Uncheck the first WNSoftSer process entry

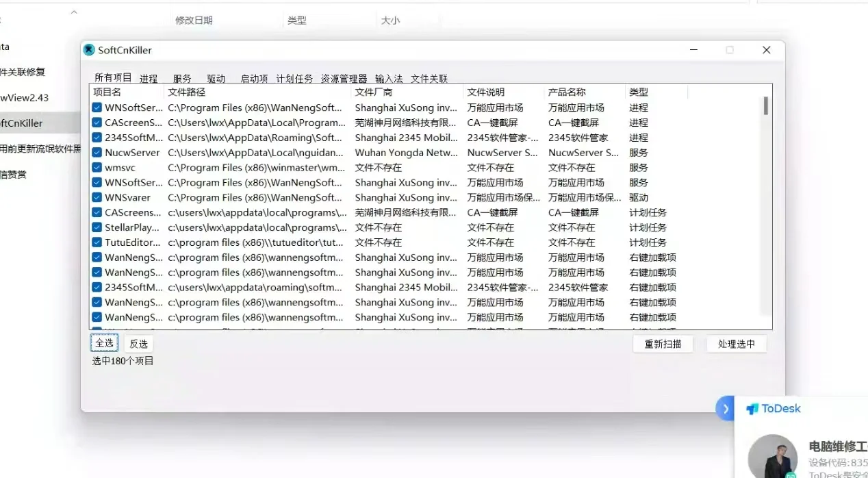[95, 108]
